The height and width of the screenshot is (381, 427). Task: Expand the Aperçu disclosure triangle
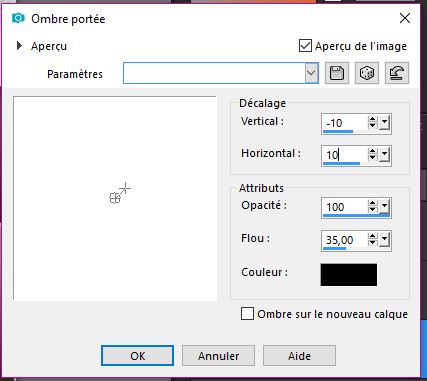click(x=19, y=46)
